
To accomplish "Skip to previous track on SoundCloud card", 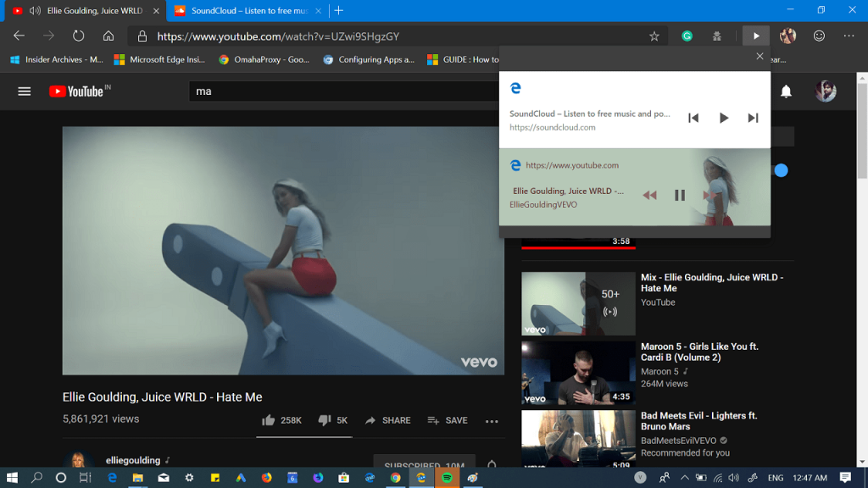I will point(693,118).
